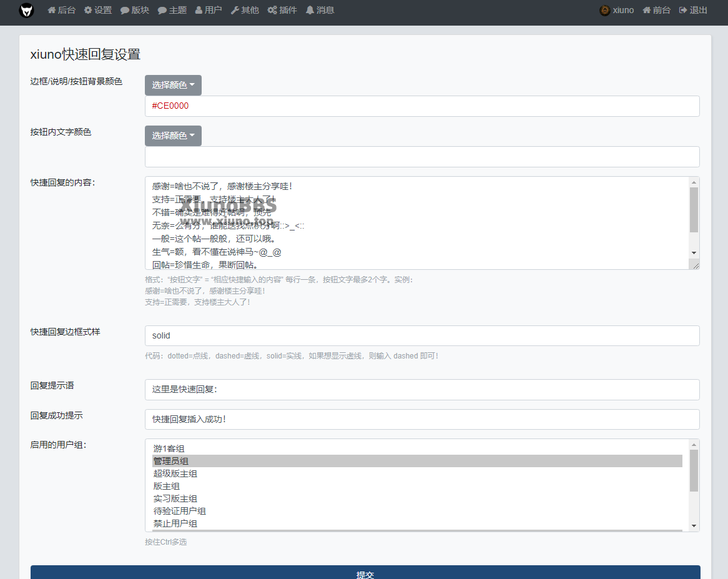
Task: Click the gear icon beside 设置
Action: click(x=88, y=10)
